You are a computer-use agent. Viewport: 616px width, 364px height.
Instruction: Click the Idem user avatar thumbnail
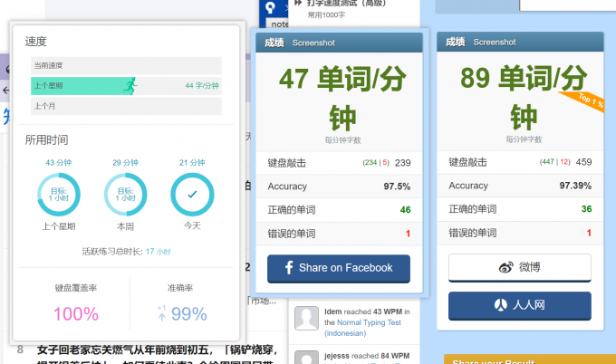tap(306, 318)
